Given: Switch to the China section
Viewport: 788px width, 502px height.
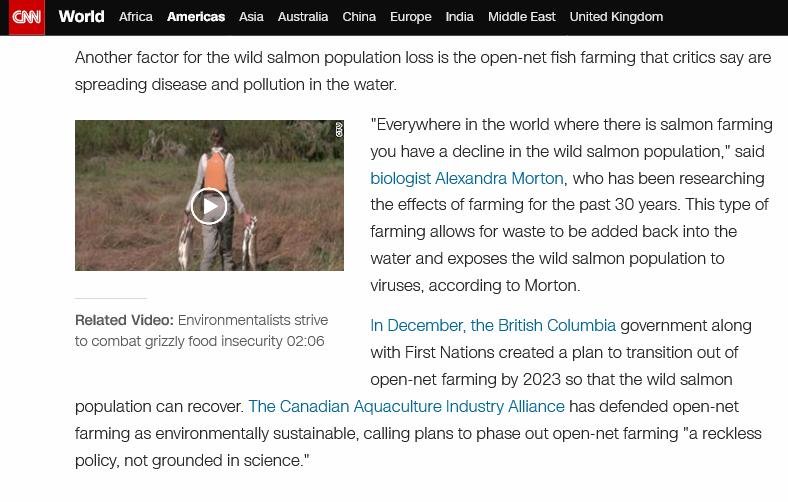Looking at the screenshot, I should 359,17.
